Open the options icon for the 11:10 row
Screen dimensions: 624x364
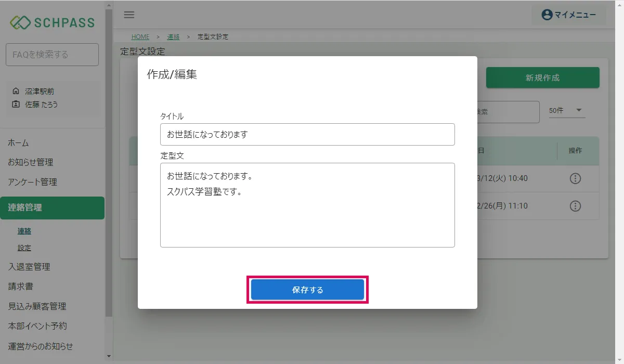[575, 206]
